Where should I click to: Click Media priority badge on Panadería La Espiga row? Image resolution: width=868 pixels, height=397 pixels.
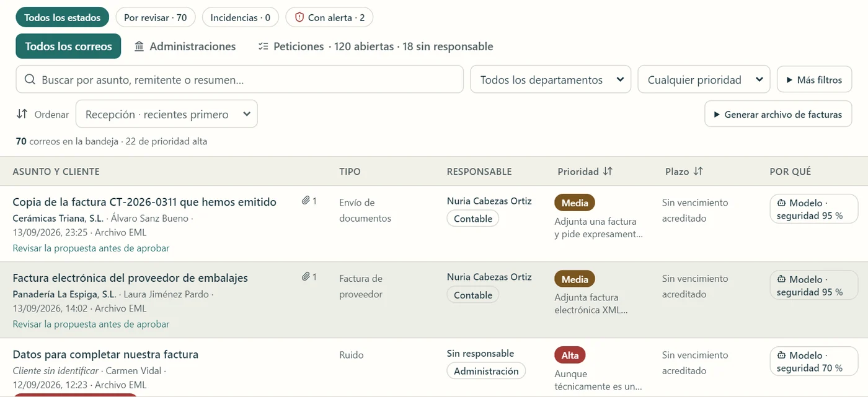tap(575, 279)
